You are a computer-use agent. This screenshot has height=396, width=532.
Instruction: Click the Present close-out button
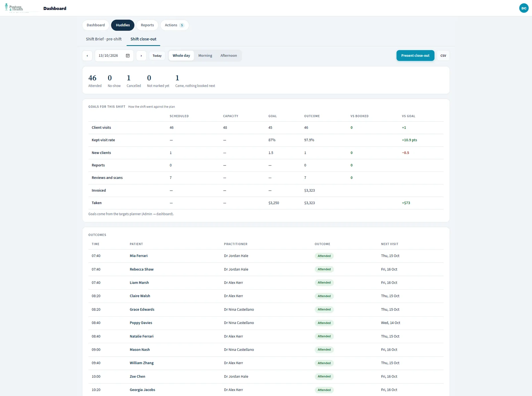(x=415, y=56)
